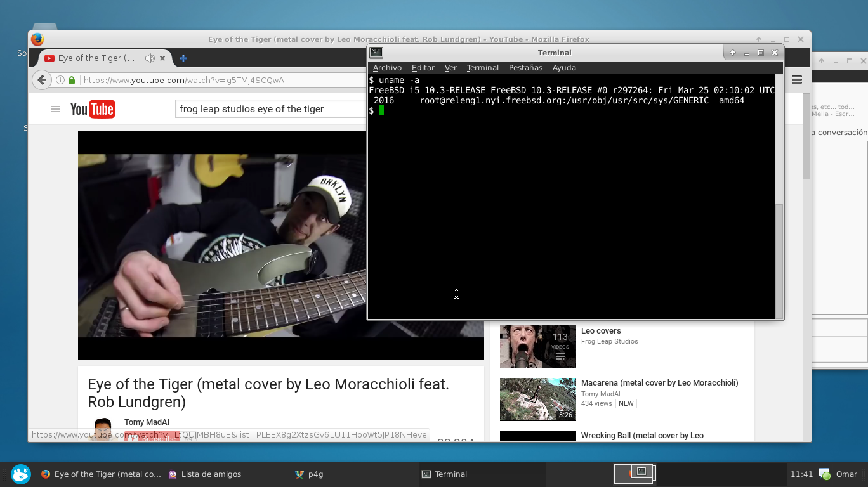Open the Leo covers playlist title
This screenshot has width=868, height=487.
[601, 331]
